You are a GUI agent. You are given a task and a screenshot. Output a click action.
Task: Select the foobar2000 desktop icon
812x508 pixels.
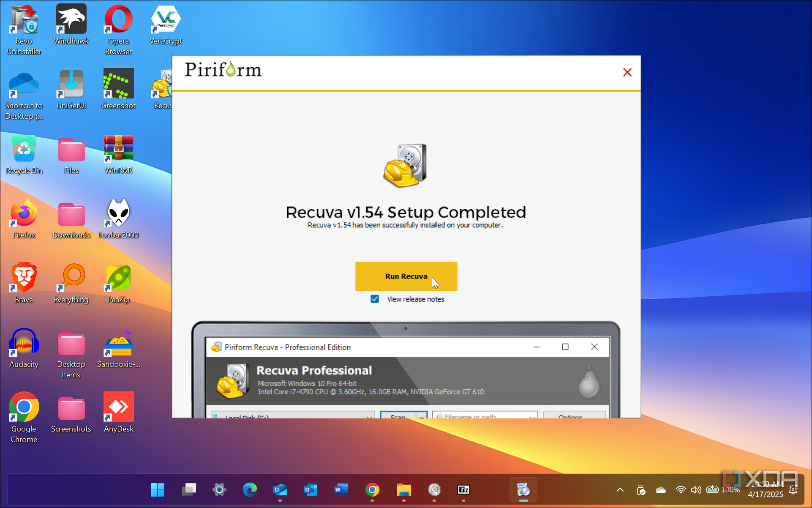click(118, 218)
